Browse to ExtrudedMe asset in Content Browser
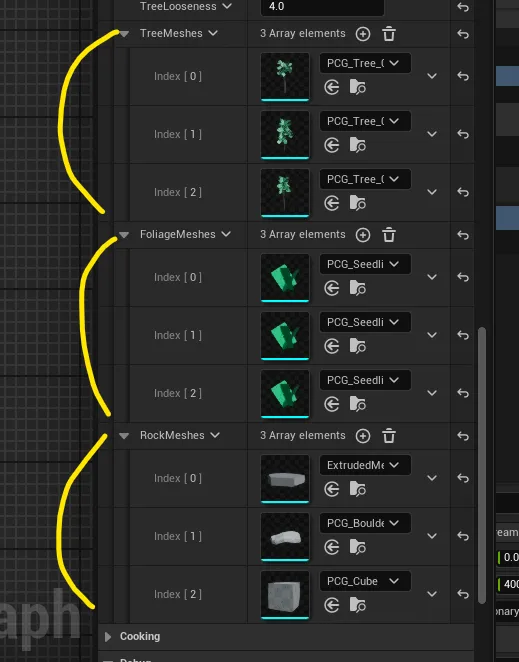This screenshot has width=519, height=662. pyautogui.click(x=357, y=489)
